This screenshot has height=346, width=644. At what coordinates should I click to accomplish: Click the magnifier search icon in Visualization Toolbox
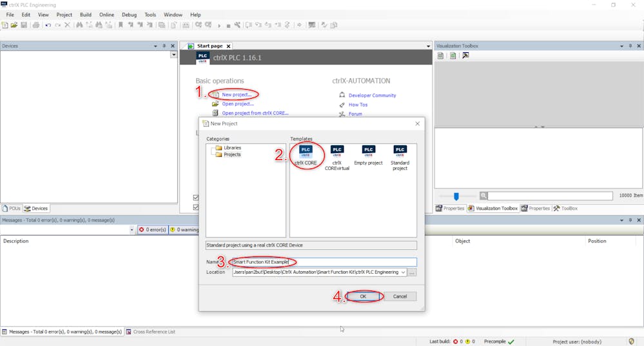click(483, 196)
